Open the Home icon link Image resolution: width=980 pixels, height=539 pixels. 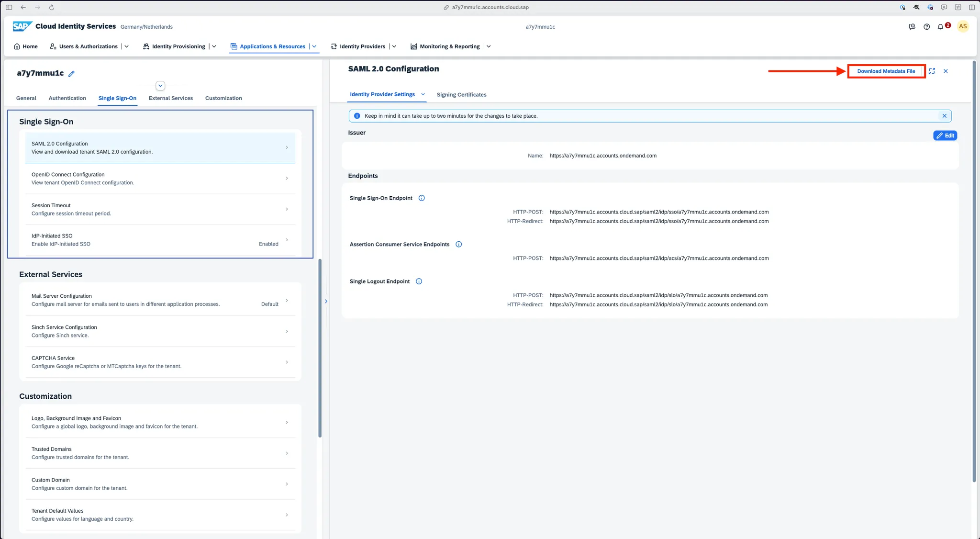coord(17,46)
